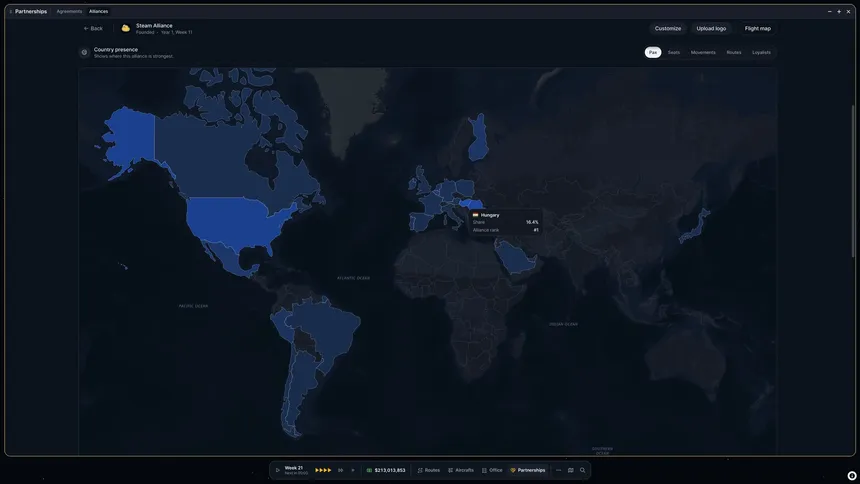Click the Founded Year 1, Week 11 text

point(164,32)
